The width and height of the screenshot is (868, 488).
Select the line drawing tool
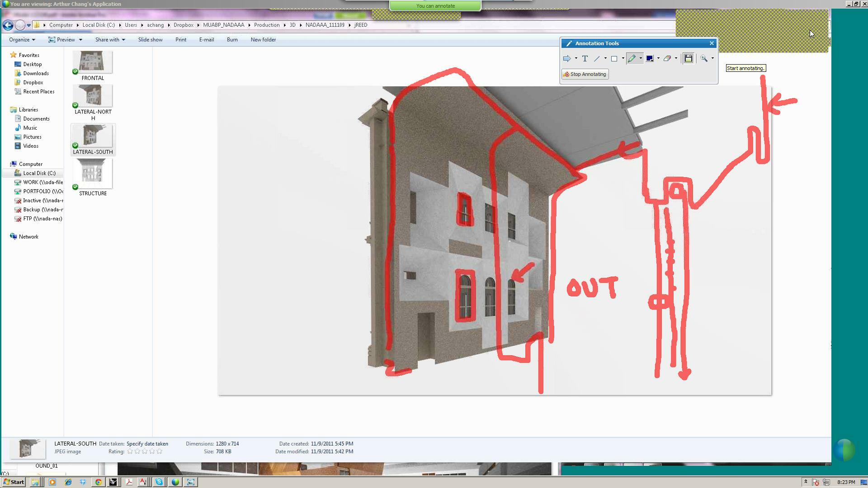pyautogui.click(x=597, y=58)
